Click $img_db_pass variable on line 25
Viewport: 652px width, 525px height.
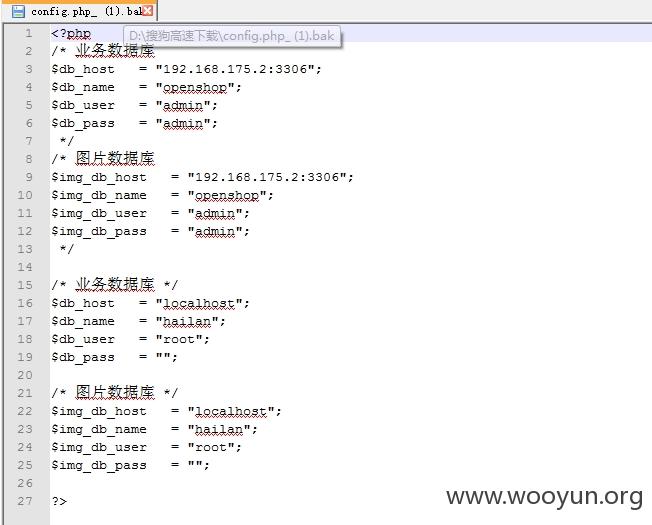pyautogui.click(x=99, y=466)
